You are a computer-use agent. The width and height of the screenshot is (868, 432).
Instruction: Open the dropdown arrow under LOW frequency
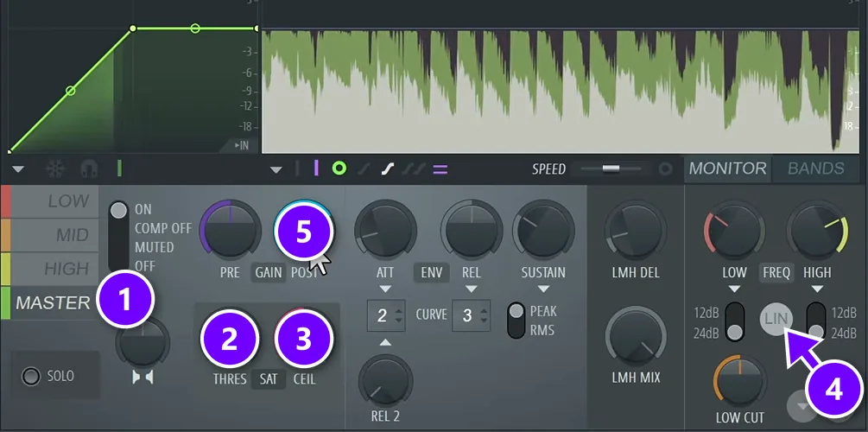[x=734, y=289]
